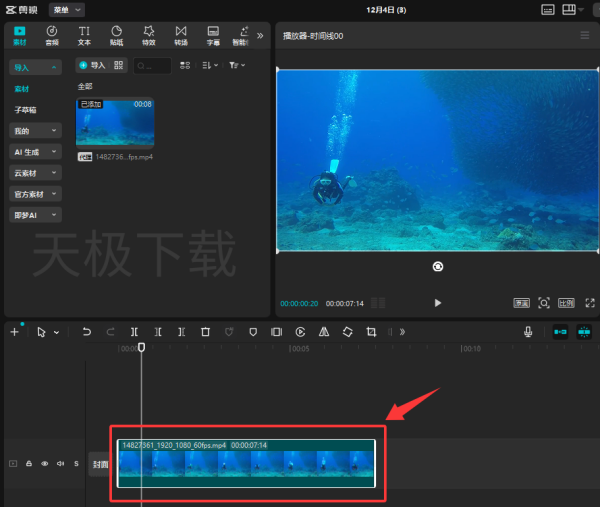Toggle track visibility eye icon
600x507 pixels.
point(44,464)
